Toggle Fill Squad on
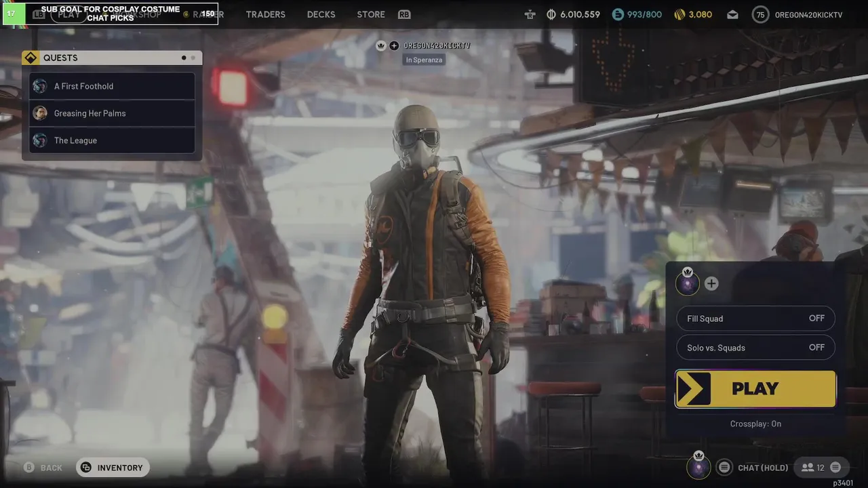Screen dimensions: 868x488 pos(755,319)
